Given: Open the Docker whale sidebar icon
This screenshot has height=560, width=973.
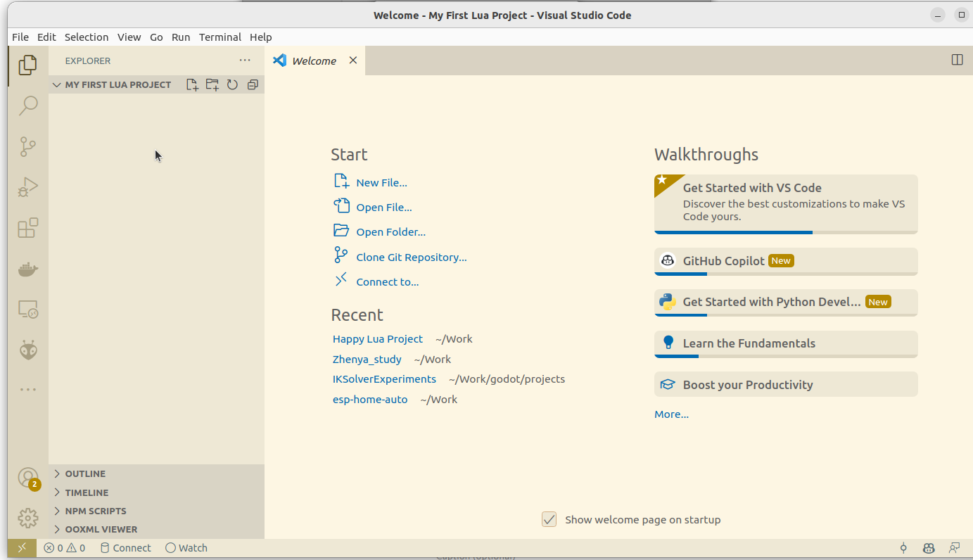Looking at the screenshot, I should tap(28, 269).
